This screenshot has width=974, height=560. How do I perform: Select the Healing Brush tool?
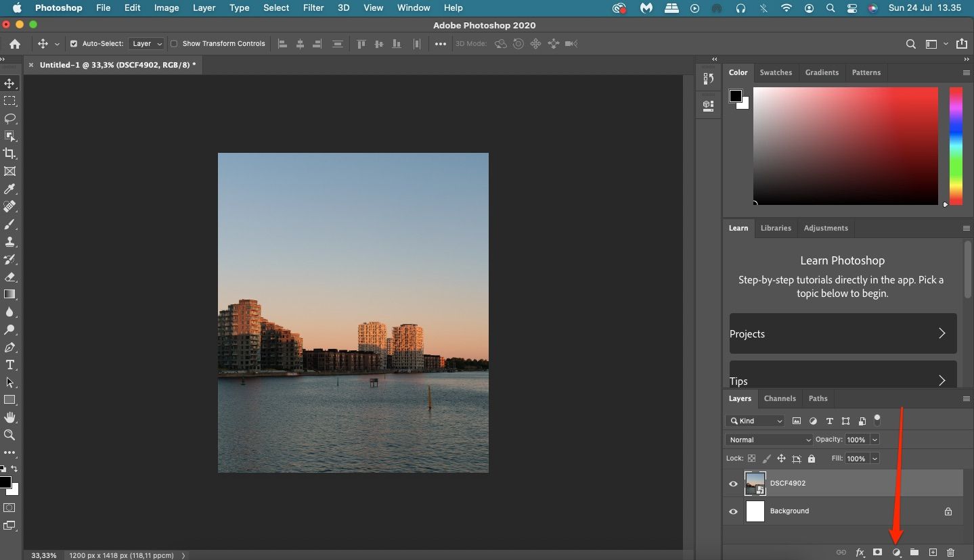10,207
